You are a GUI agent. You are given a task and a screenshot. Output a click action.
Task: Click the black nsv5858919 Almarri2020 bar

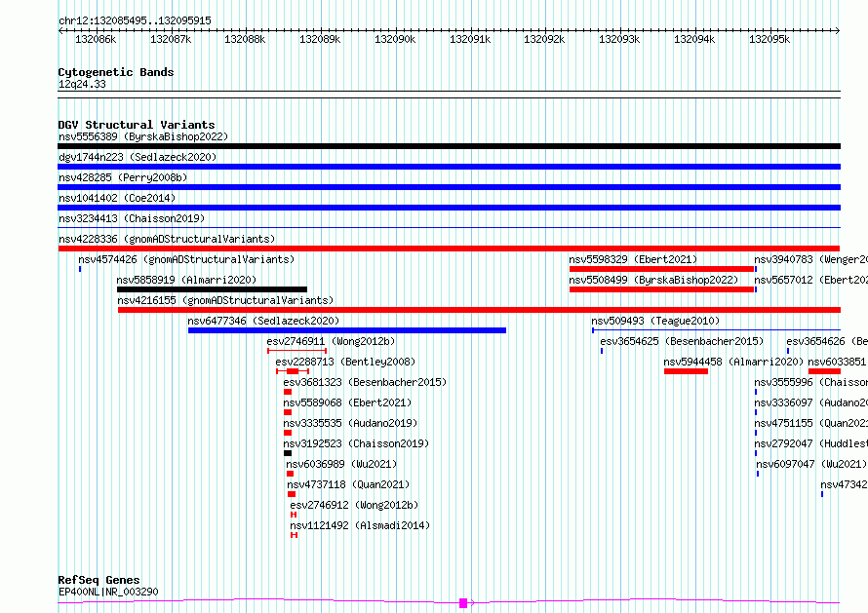pos(212,289)
